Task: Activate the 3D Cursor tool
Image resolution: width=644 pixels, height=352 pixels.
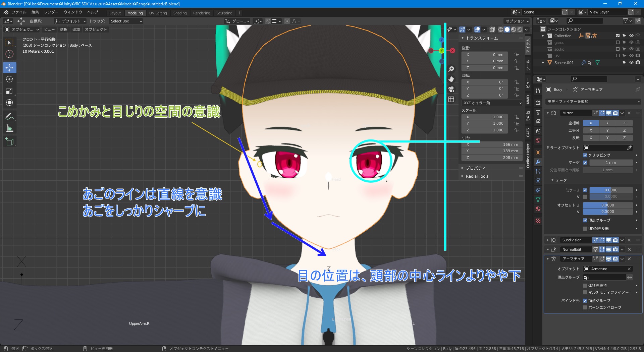Action: [9, 54]
